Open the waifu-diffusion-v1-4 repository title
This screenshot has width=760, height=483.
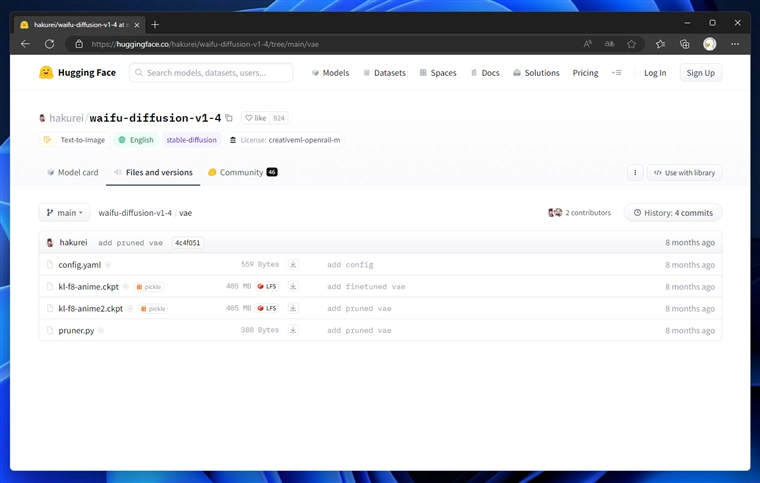(x=155, y=118)
